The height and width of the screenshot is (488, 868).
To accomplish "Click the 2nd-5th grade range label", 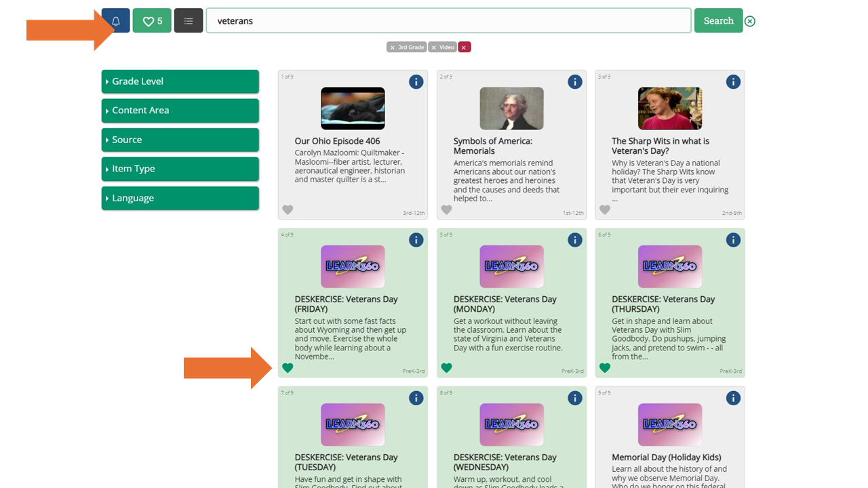I will tap(732, 213).
